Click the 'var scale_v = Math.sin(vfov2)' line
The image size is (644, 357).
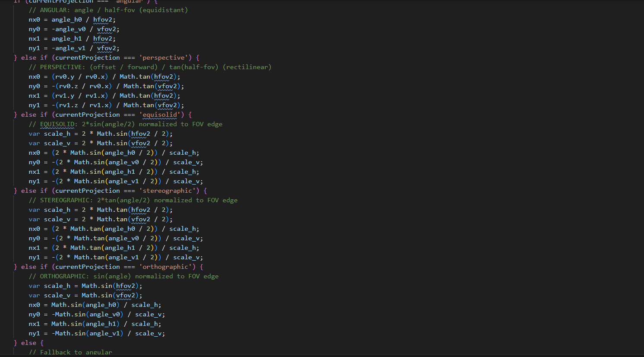[85, 295]
